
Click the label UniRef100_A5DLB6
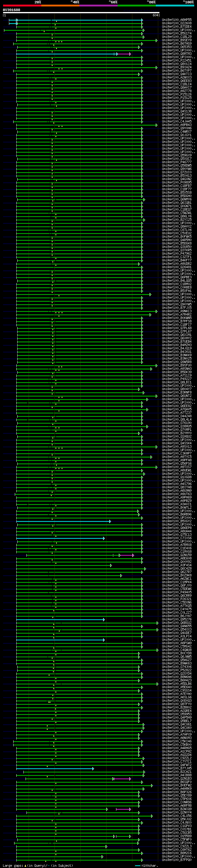point(177,684)
